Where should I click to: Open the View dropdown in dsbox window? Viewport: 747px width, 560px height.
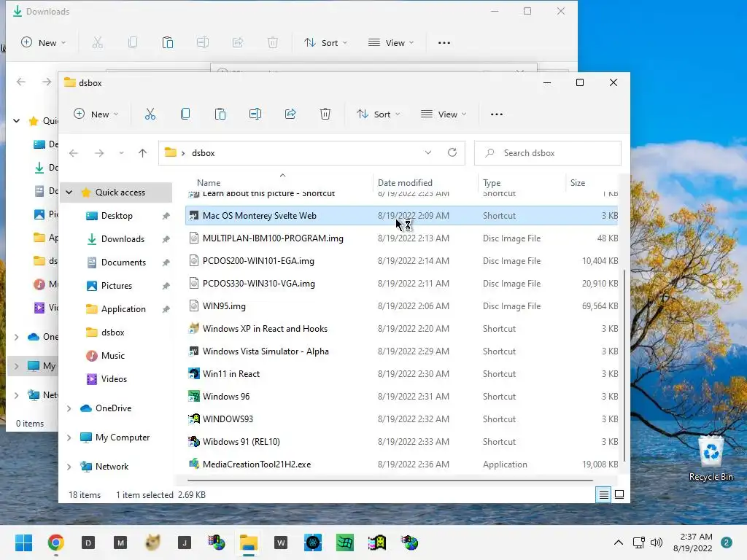tap(444, 114)
